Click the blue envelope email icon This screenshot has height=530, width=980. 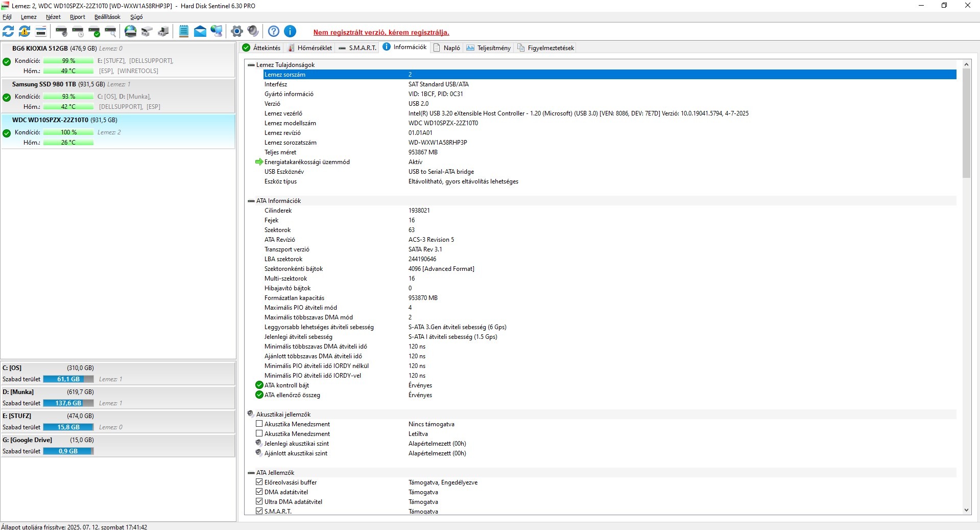200,31
